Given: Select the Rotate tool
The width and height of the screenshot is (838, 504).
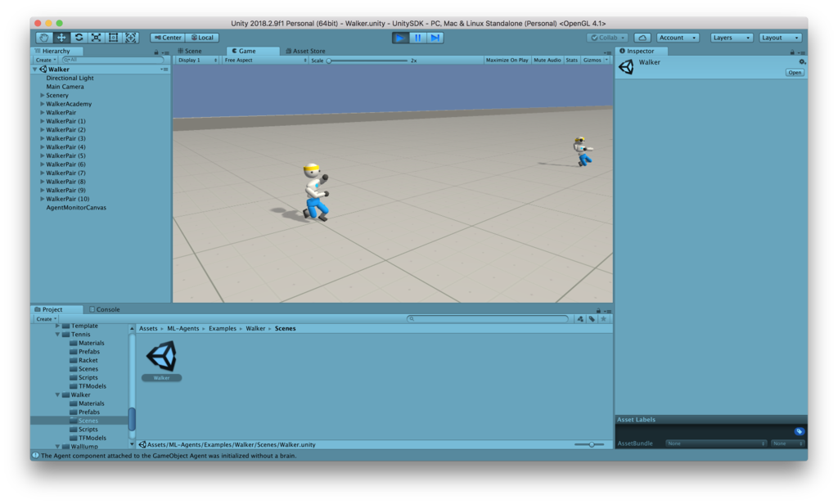Looking at the screenshot, I should click(x=79, y=38).
